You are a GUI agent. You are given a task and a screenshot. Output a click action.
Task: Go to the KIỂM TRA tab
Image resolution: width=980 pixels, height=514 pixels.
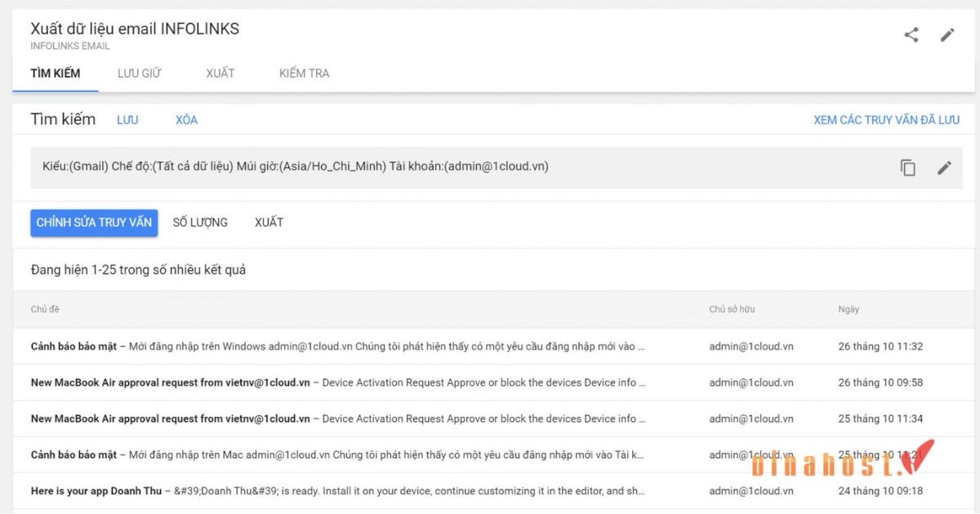305,73
